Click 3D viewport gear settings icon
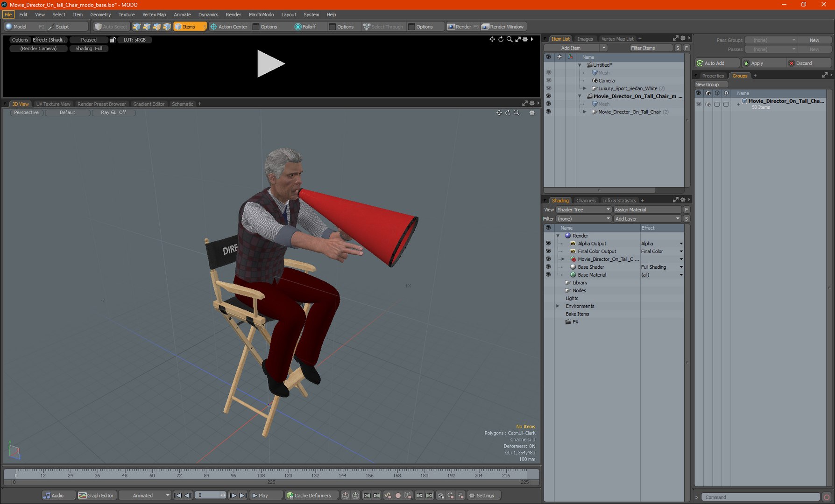This screenshot has width=835, height=504. coord(531,112)
